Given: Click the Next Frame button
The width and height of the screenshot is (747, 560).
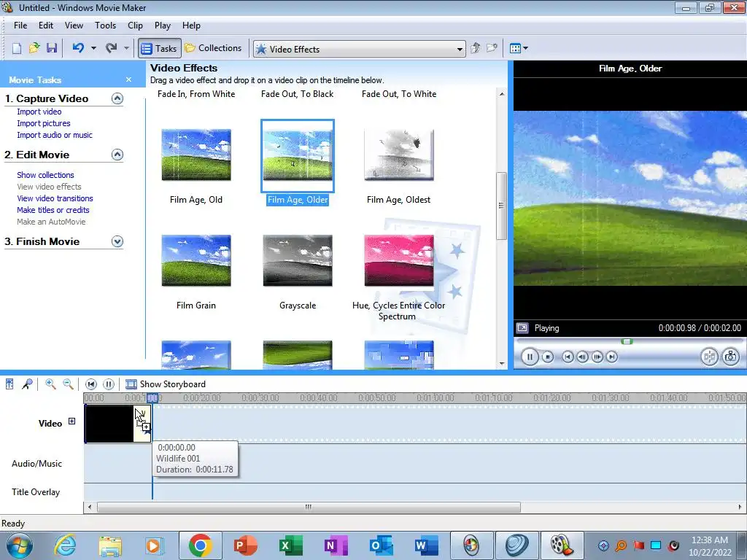Looking at the screenshot, I should [597, 357].
